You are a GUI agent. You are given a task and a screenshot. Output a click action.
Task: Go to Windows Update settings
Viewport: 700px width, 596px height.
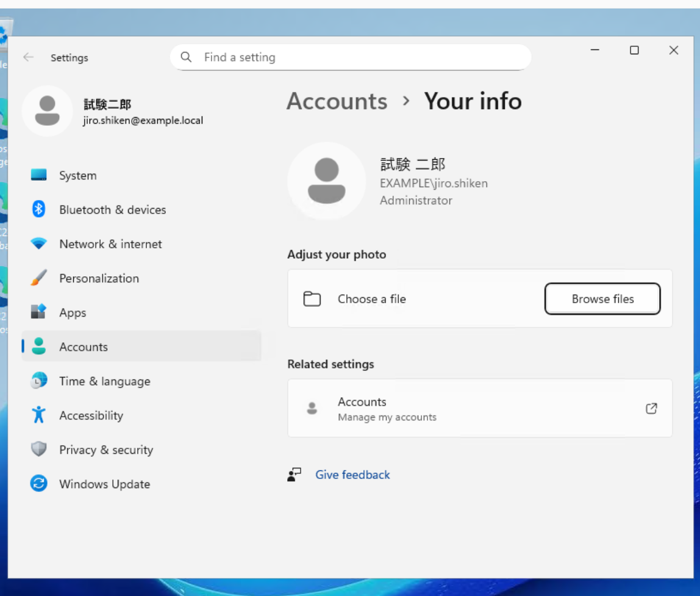pyautogui.click(x=104, y=484)
